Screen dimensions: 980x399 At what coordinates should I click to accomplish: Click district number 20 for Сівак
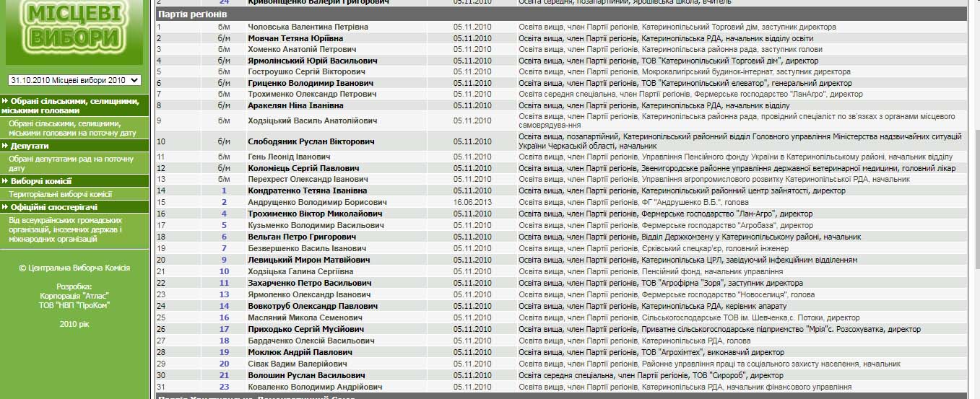(x=224, y=364)
